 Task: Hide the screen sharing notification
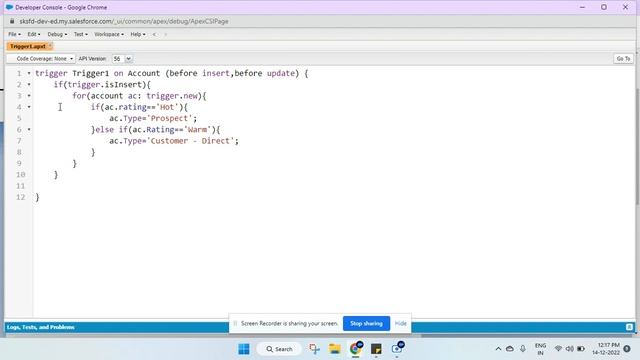(400, 323)
